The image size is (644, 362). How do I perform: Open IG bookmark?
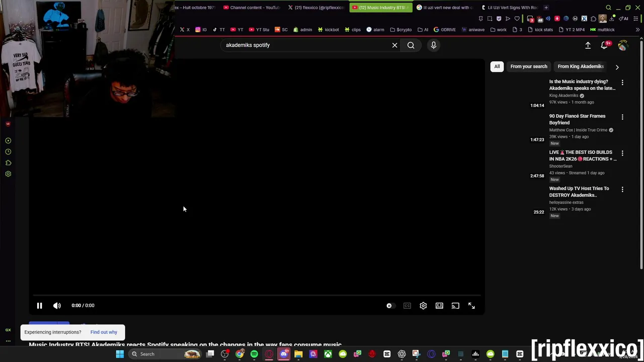201,30
